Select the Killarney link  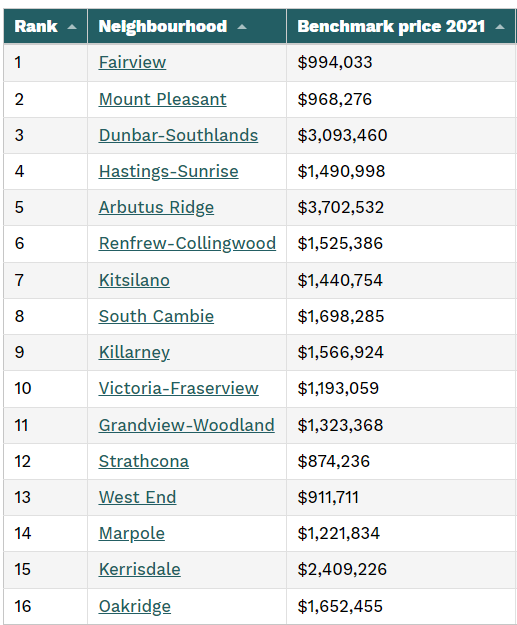click(134, 352)
